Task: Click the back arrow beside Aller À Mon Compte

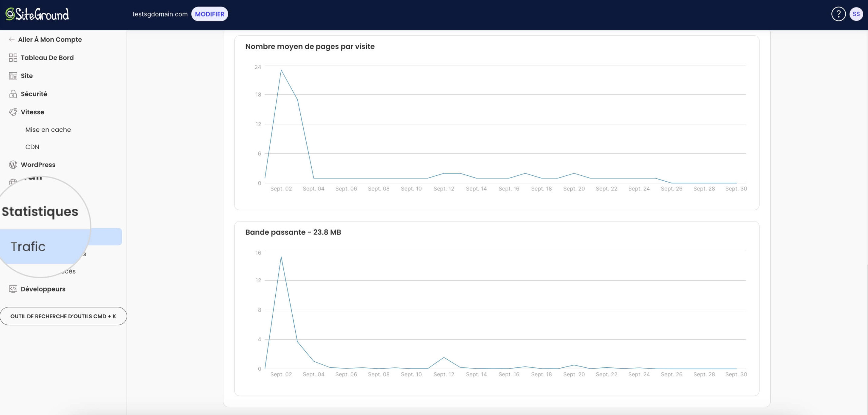Action: 12,39
